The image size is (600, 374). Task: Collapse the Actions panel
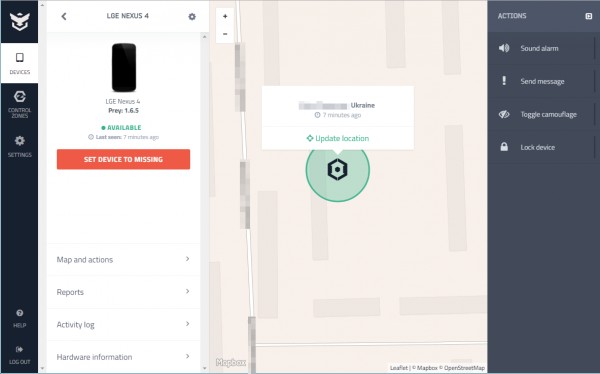(x=589, y=16)
